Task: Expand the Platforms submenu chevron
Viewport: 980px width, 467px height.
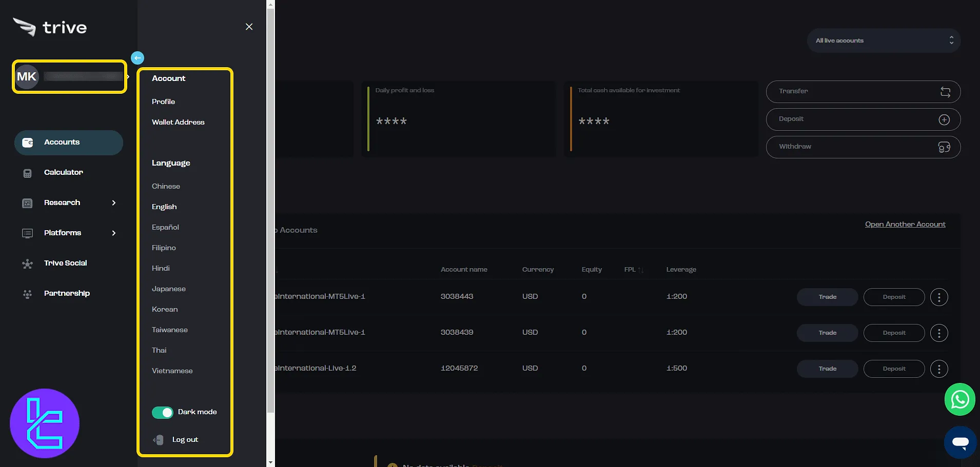Action: [x=114, y=233]
